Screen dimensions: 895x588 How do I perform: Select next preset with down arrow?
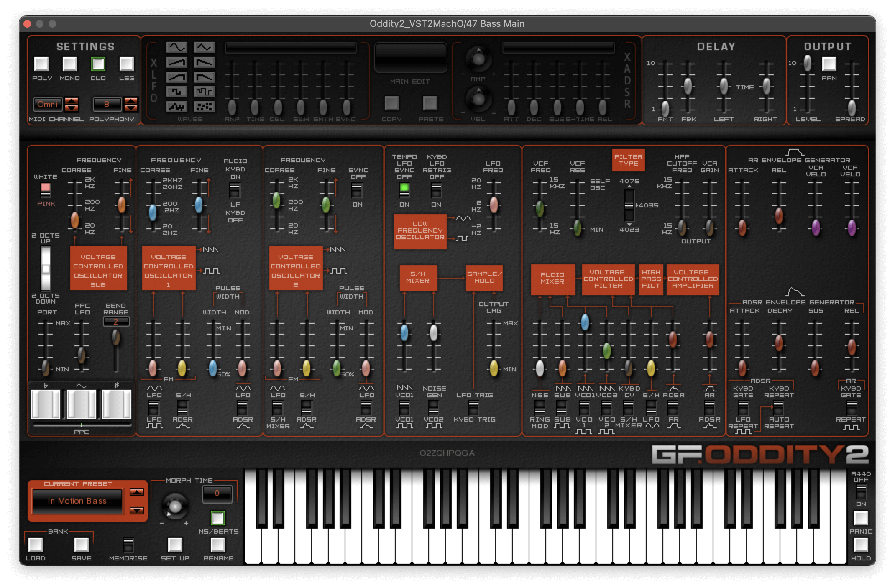pyautogui.click(x=137, y=510)
